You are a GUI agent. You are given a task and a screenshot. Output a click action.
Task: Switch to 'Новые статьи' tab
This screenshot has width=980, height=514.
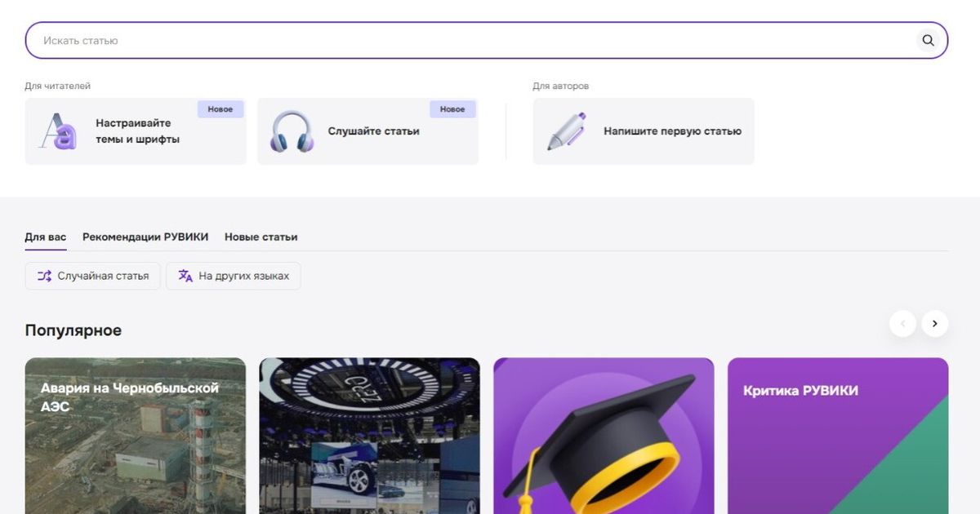(x=261, y=237)
